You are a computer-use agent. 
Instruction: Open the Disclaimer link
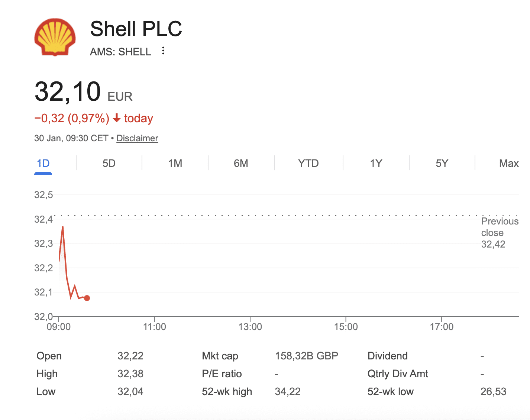[x=137, y=138]
